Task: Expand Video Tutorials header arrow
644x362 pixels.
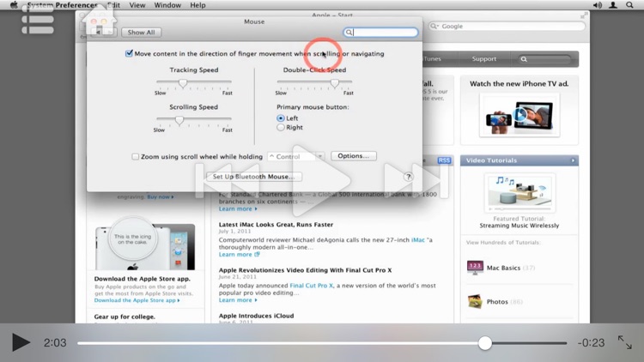Action: coord(573,160)
